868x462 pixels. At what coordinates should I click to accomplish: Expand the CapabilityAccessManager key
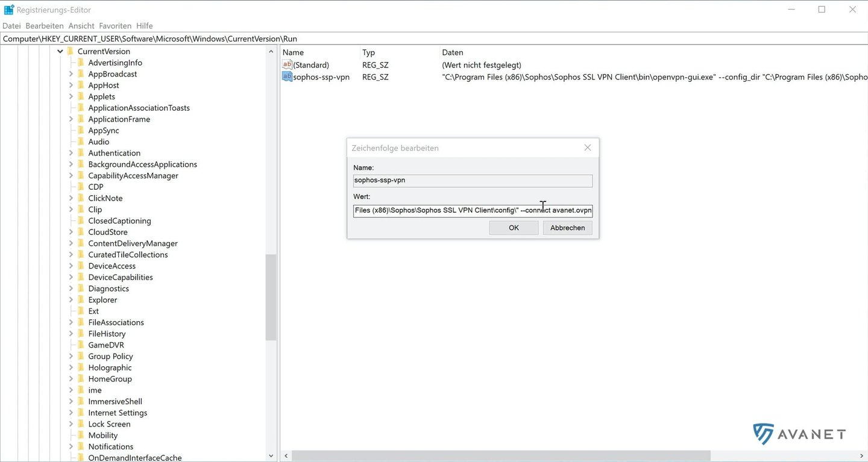(x=71, y=175)
